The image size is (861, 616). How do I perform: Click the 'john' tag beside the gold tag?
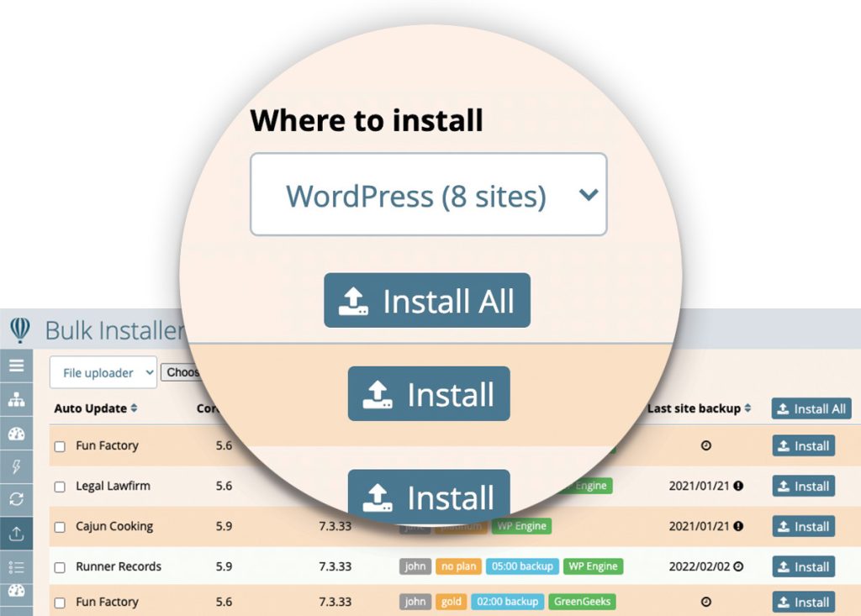click(x=415, y=602)
